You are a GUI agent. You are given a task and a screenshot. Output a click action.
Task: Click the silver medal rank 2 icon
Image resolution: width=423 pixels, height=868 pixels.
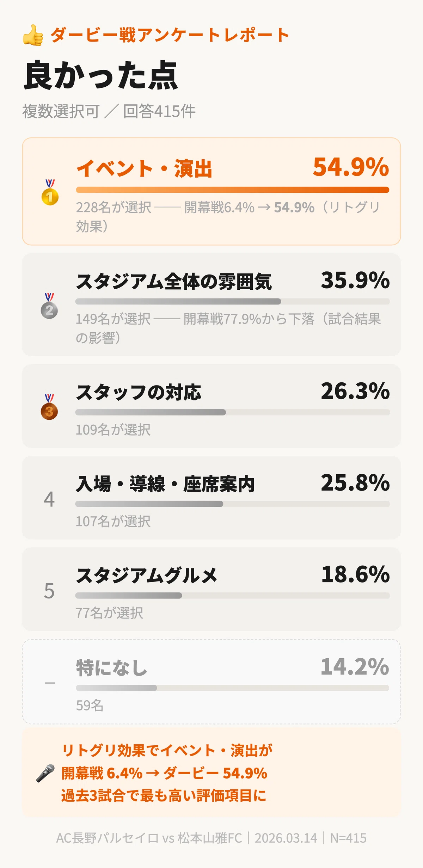49,306
